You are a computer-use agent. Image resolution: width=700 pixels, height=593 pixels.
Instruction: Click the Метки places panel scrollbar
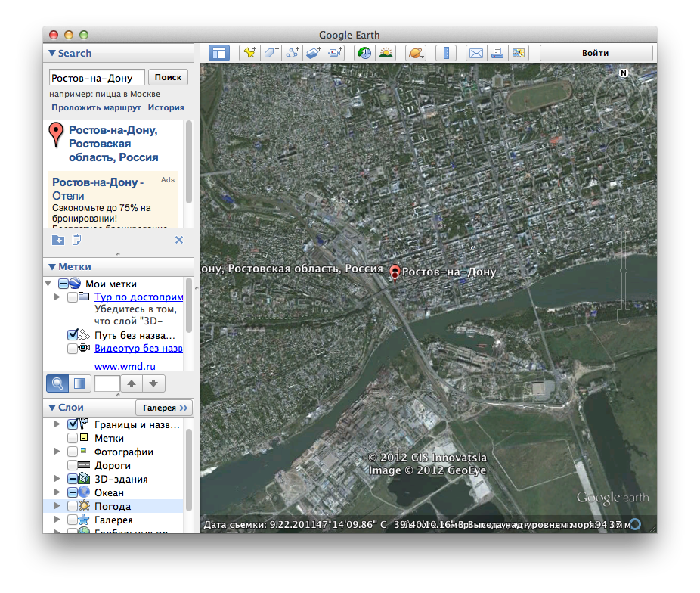(189, 305)
